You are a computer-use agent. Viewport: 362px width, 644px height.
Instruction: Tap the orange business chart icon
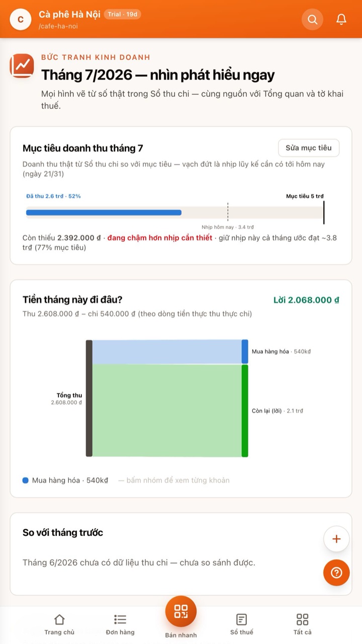click(x=22, y=66)
